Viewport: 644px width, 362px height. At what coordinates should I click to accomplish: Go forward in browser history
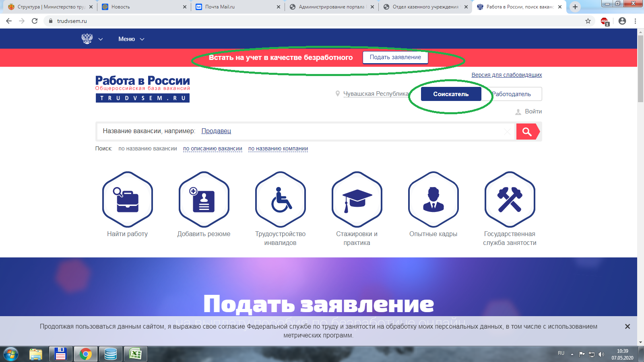22,21
